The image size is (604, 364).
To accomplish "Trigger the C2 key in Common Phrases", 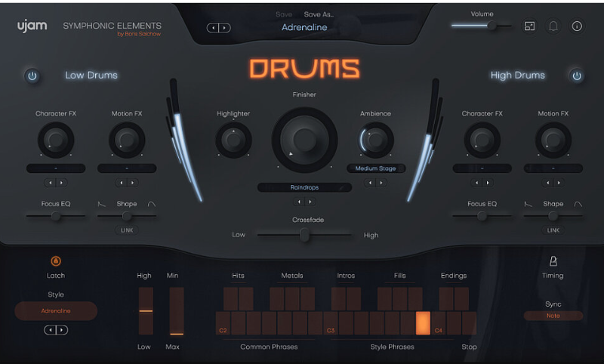I will coord(223,323).
